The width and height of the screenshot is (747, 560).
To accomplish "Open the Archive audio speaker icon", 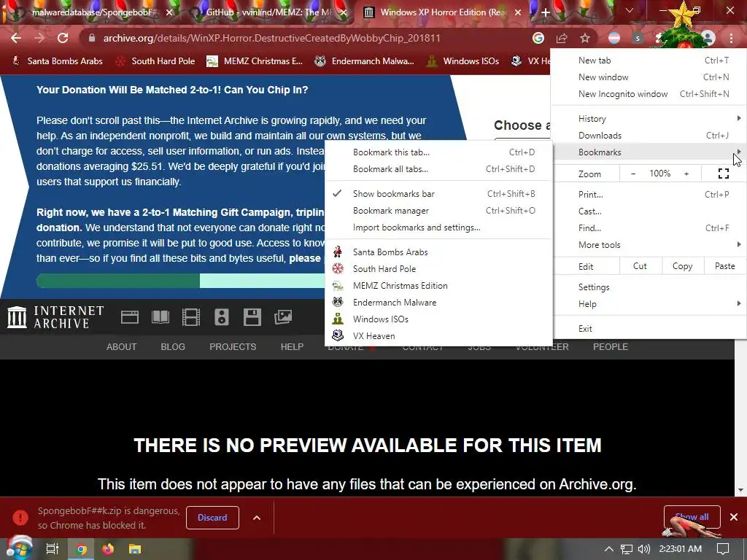I will coord(222,317).
